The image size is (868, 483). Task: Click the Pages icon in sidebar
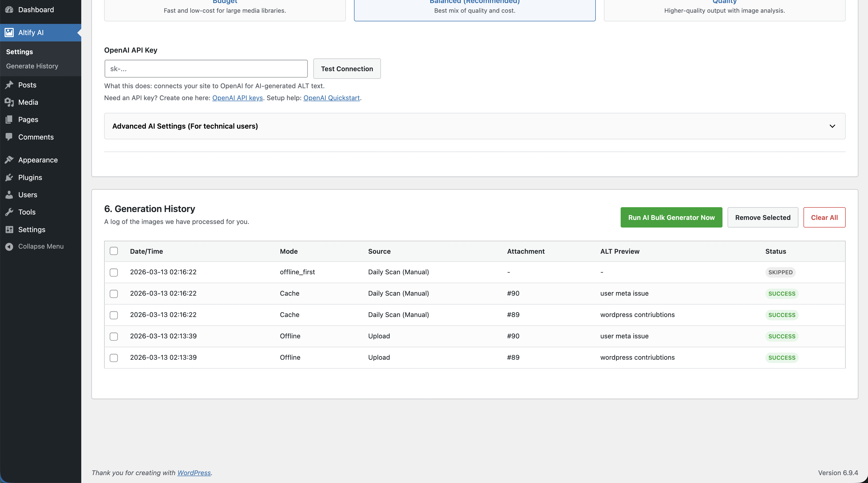coord(9,119)
